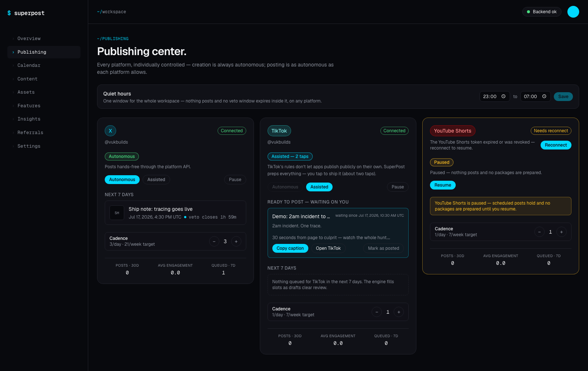Screen dimensions: 588x371
Task: Click the TikTok platform badge
Action: click(x=279, y=131)
